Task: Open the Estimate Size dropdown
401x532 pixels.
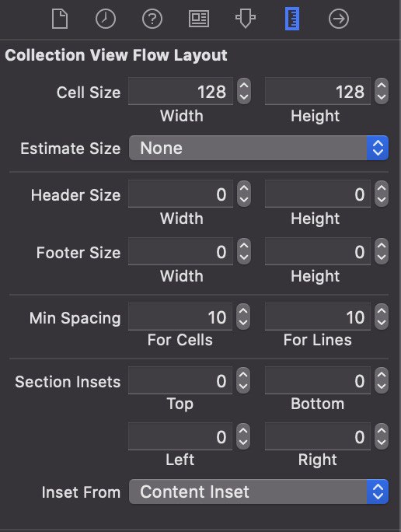Action: pos(259,148)
